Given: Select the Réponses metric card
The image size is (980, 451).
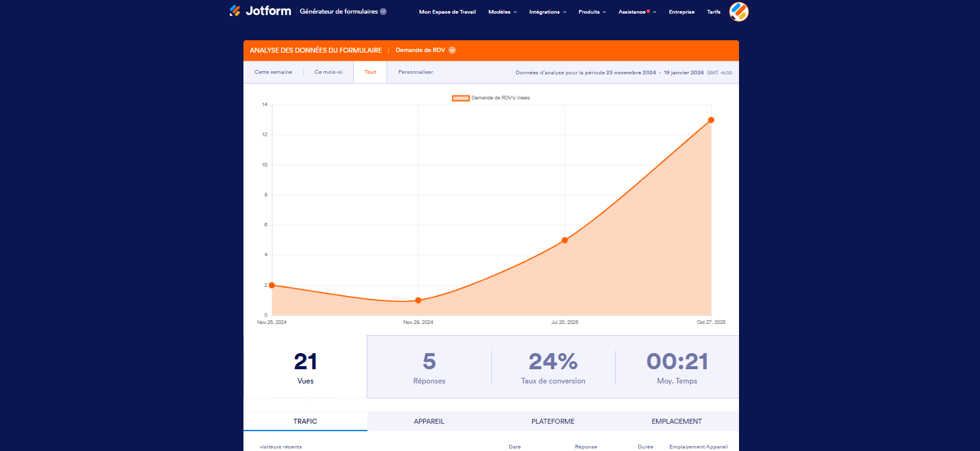Looking at the screenshot, I should coord(429,367).
